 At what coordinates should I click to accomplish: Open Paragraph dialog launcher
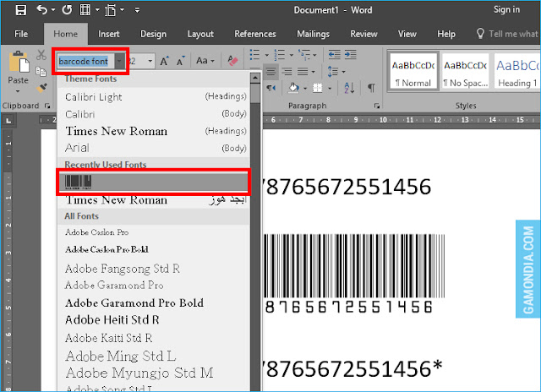pyautogui.click(x=377, y=106)
